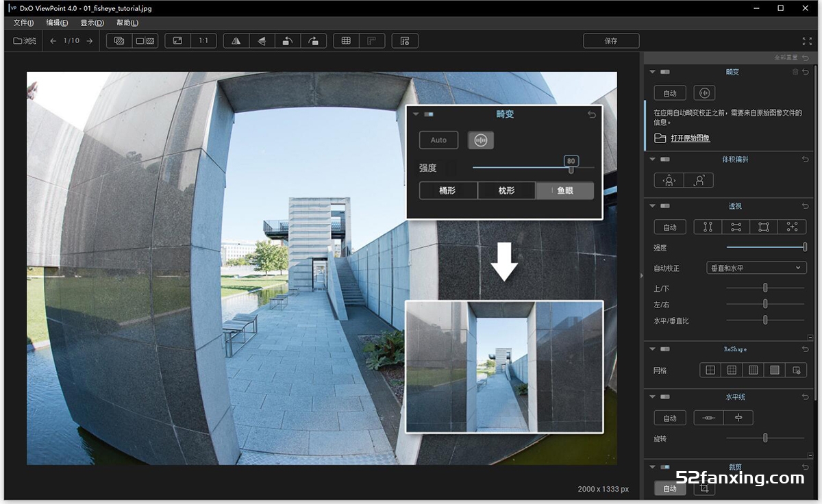Open the 显示 menu
The image size is (822, 504).
coord(92,23)
